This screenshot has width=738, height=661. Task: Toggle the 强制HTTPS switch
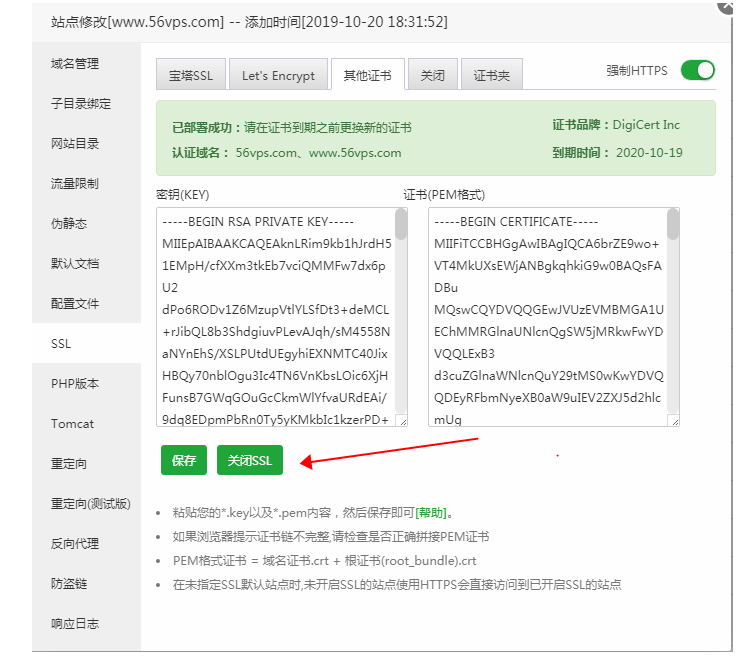(x=697, y=70)
